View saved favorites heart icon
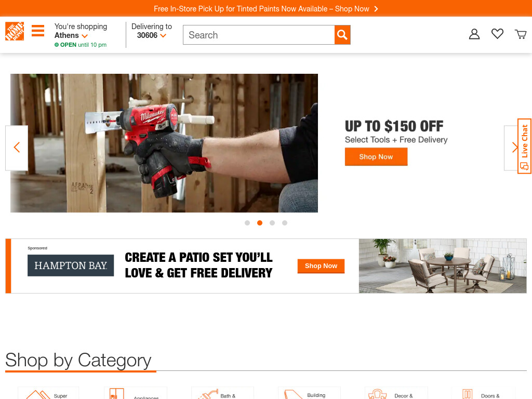 497,34
